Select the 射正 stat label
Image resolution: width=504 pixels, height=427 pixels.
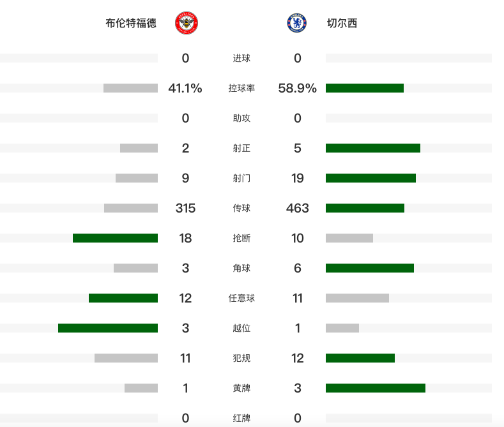coord(241,148)
